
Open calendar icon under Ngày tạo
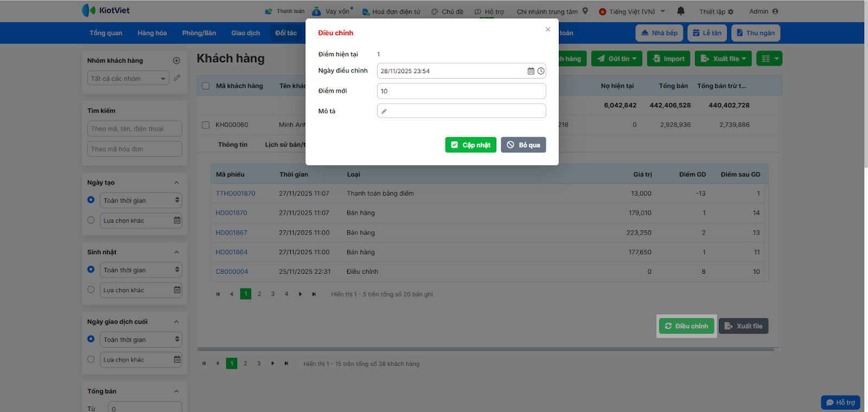pos(177,220)
